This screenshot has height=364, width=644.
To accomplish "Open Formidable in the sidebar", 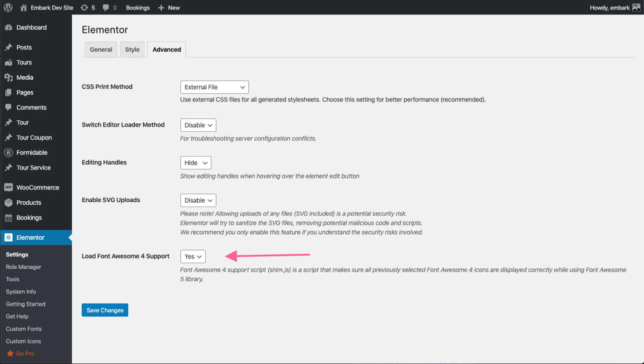I will pyautogui.click(x=32, y=153).
